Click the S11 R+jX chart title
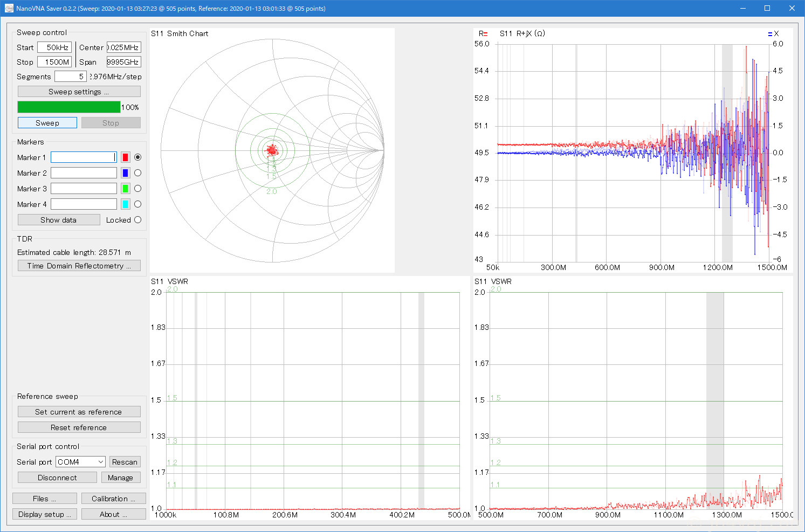The height and width of the screenshot is (532, 805). (x=522, y=33)
